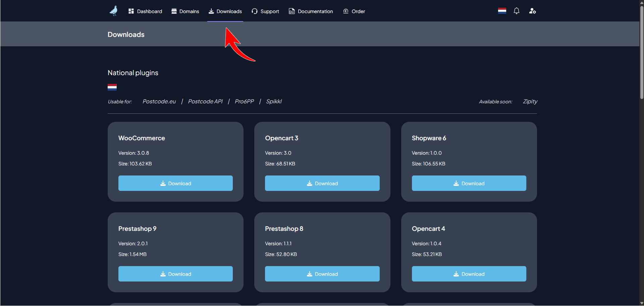Click the Documentation file icon
This screenshot has height=306, width=644.
tap(291, 11)
